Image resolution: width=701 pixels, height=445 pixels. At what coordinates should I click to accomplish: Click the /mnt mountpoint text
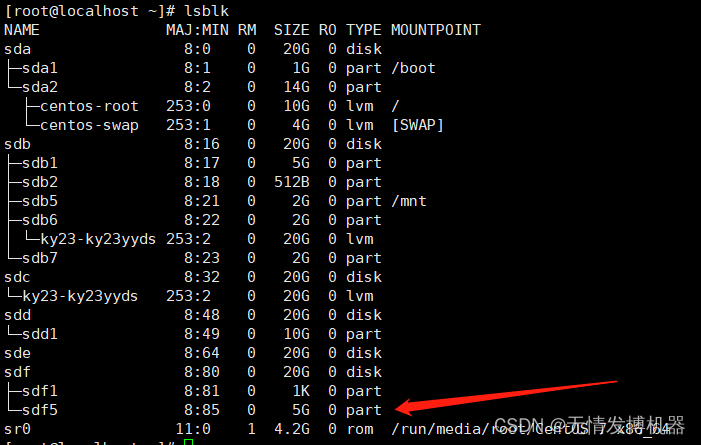point(409,201)
